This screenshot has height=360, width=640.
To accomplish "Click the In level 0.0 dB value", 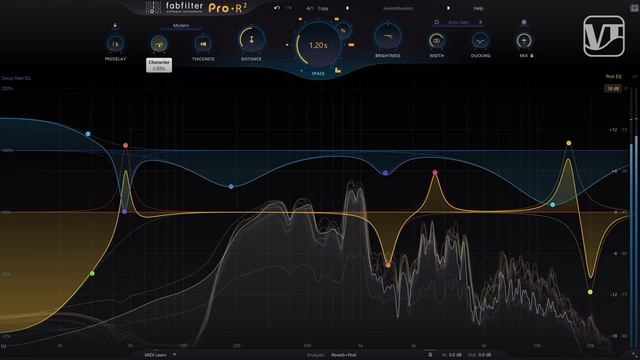I will 455,355.
